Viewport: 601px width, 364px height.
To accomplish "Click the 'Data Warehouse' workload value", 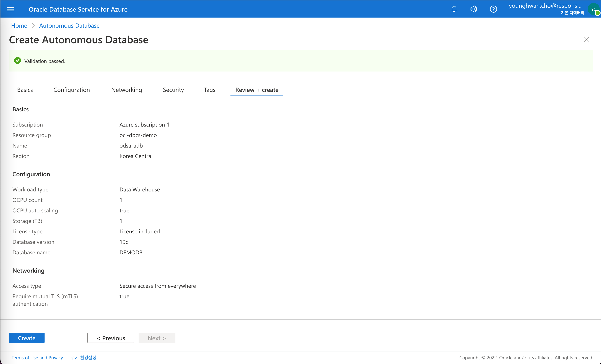I will tap(139, 189).
